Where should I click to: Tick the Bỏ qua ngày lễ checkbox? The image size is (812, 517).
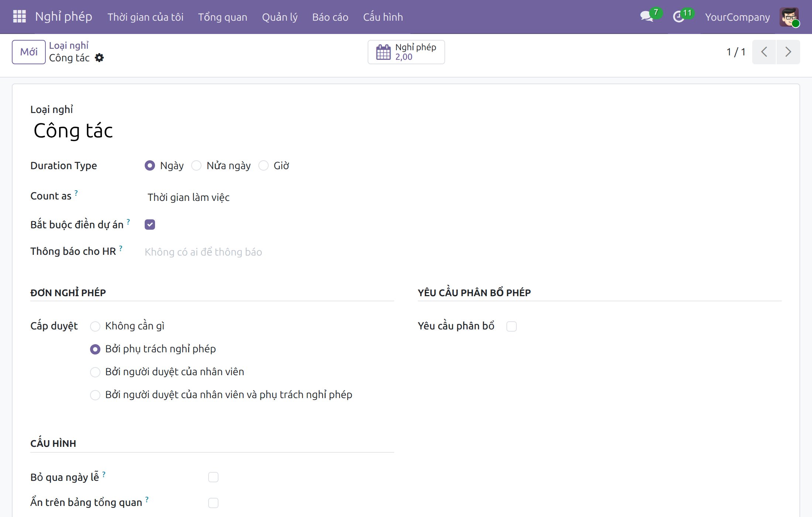[213, 477]
